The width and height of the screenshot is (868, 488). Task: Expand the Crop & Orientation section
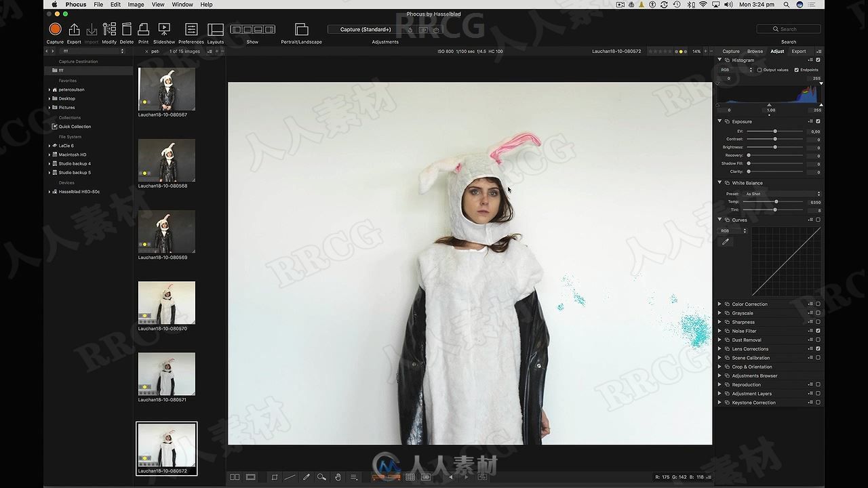(719, 367)
